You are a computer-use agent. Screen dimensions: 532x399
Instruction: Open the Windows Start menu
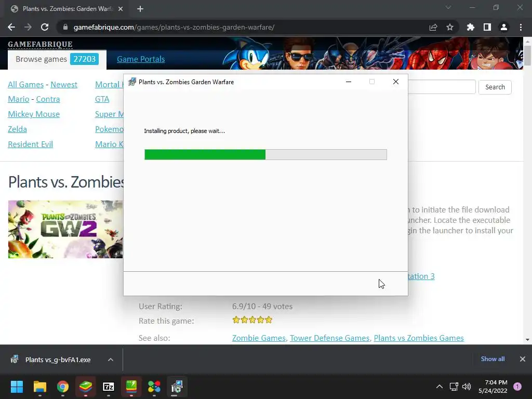pos(17,387)
